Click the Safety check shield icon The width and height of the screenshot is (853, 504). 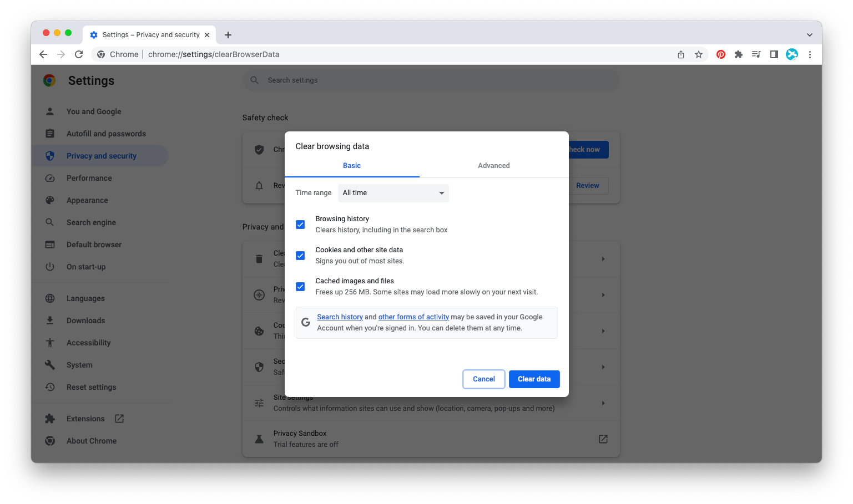[x=259, y=150]
